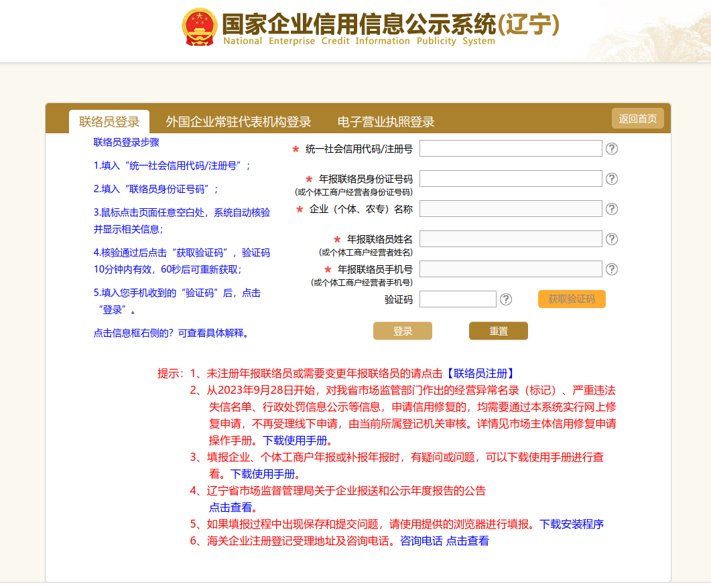Open 外国企业常驻代表机构登录 tab
This screenshot has height=588, width=711.
pos(239,122)
